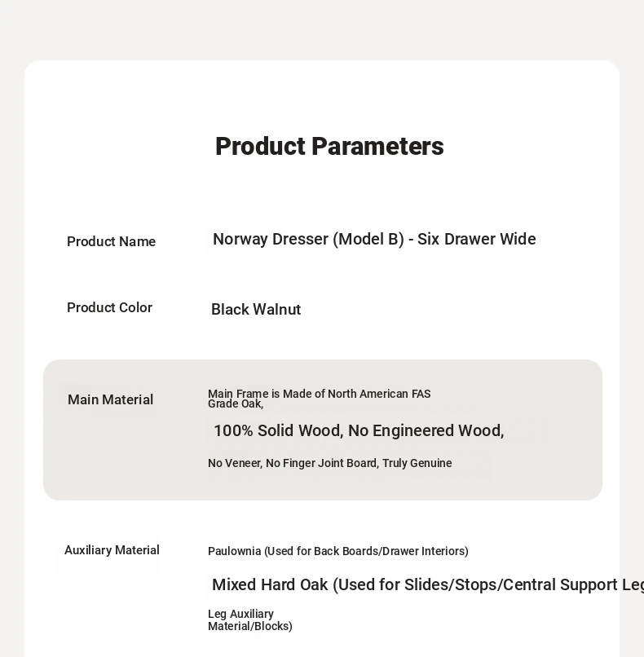Click the Black Walnut color value
This screenshot has height=657, width=644.
tap(256, 310)
